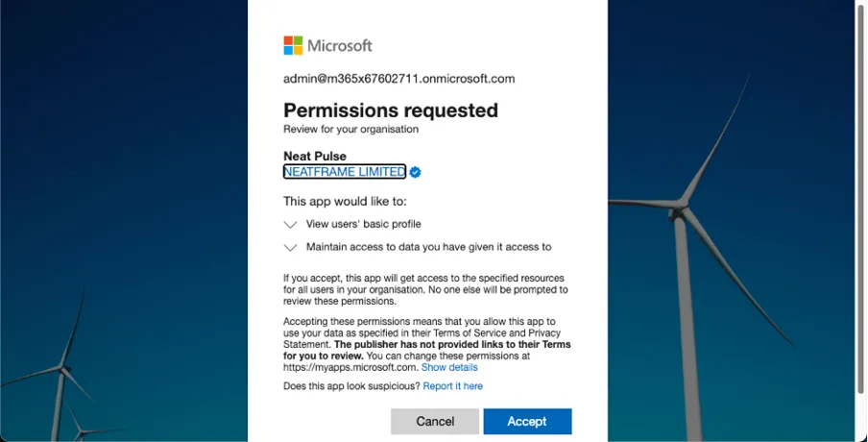Click the "Review for your organisation" subtitle
Viewport: 868px width, 442px height.
(x=350, y=129)
